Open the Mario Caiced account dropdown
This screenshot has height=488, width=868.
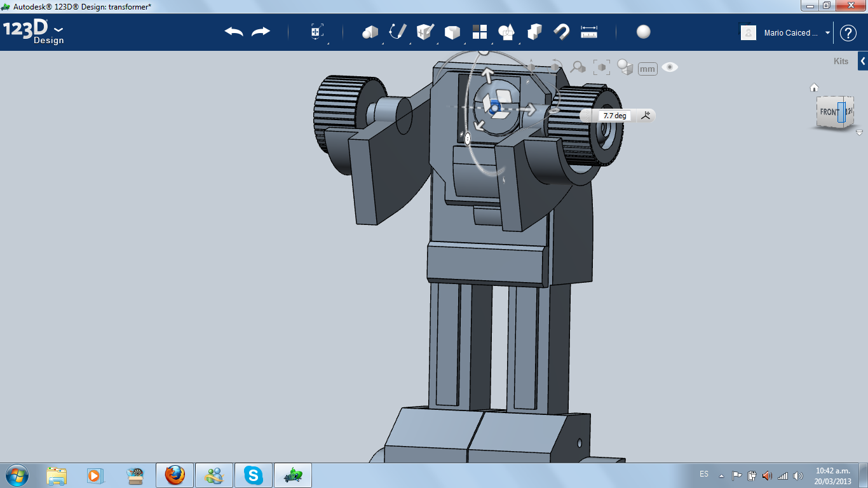coord(797,33)
